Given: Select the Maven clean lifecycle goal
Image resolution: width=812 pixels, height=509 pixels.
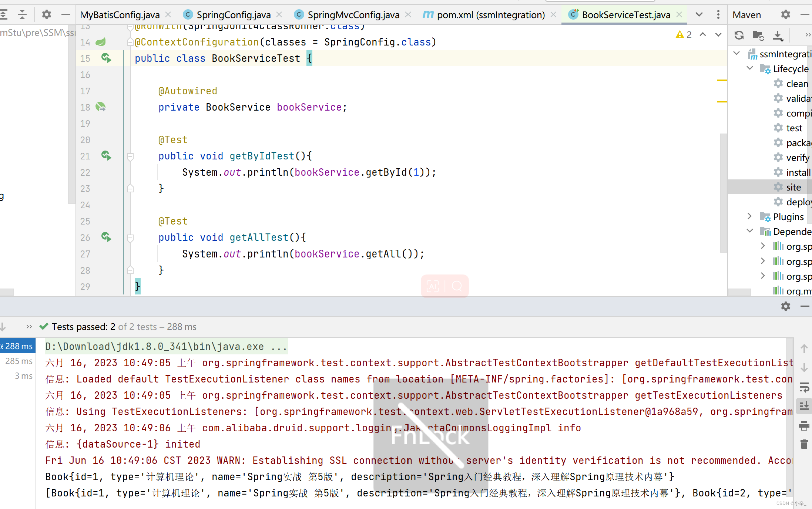Looking at the screenshot, I should 797,84.
